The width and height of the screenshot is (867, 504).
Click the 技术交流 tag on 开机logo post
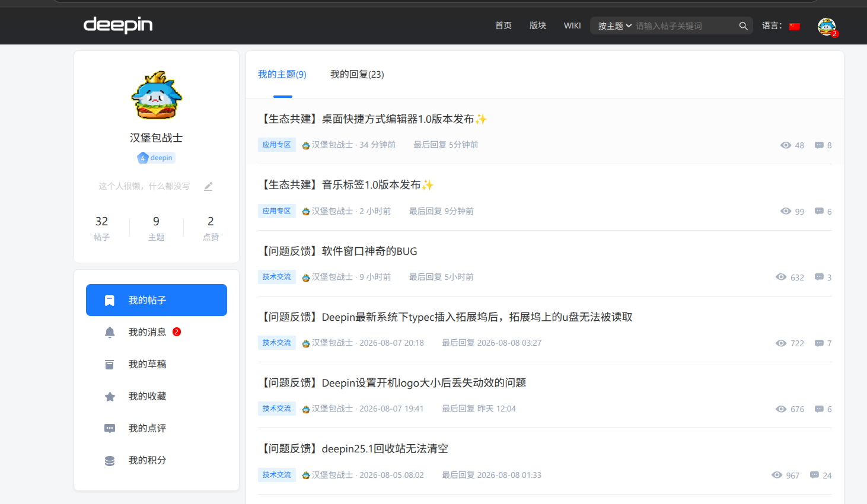tap(277, 409)
